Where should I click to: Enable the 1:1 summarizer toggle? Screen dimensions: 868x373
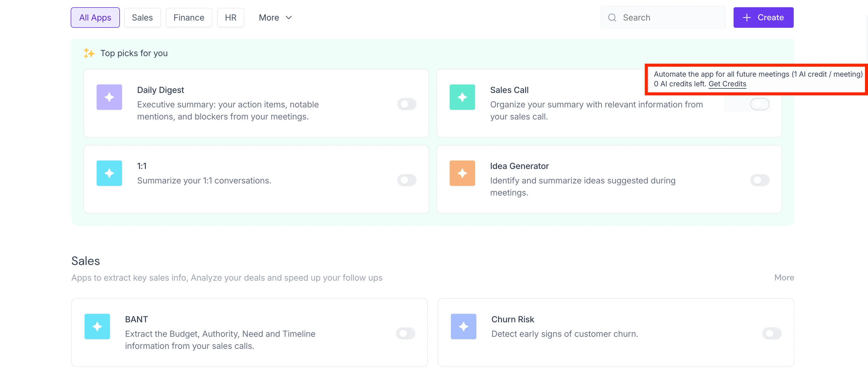[407, 180]
